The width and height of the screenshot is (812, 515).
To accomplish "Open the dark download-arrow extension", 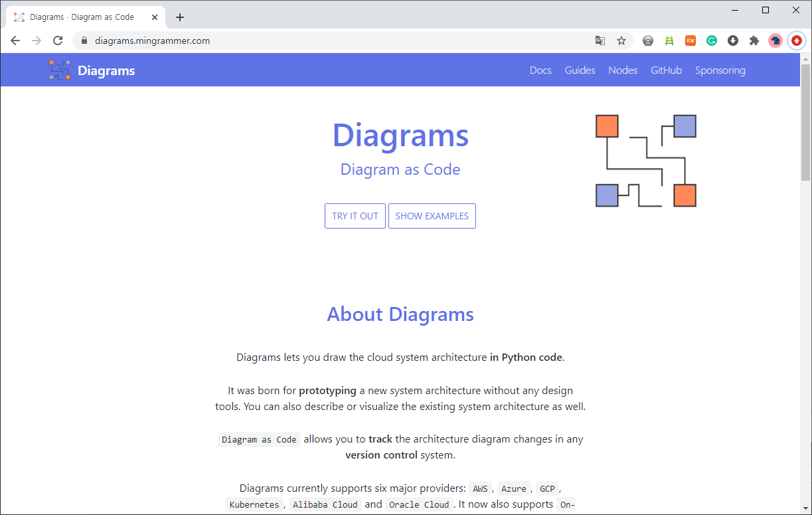I will tap(733, 41).
